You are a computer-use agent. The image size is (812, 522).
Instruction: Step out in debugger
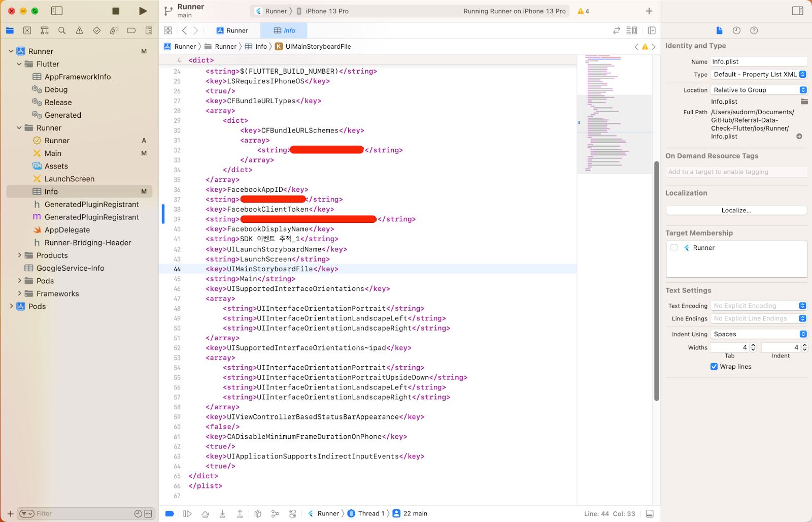pyautogui.click(x=240, y=514)
